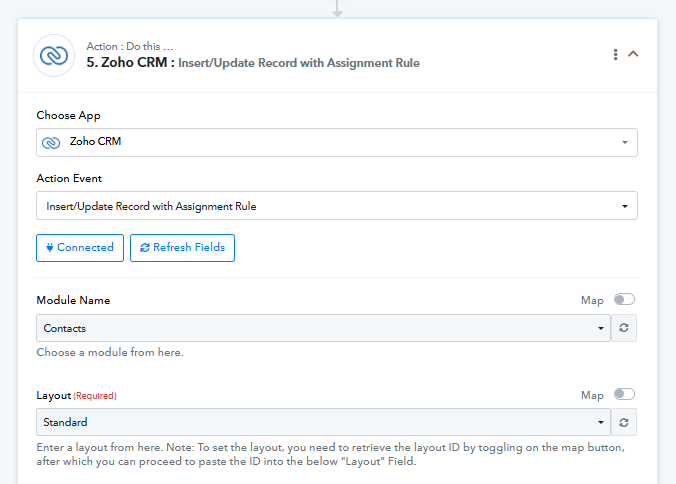Click the 'Action : Do this' label
This screenshot has height=484, width=676.
click(130, 46)
